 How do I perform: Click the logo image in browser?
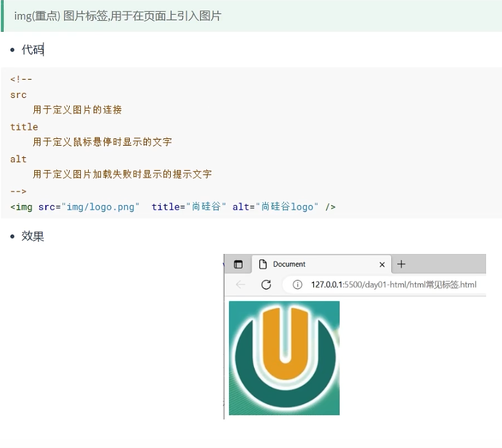tap(284, 358)
